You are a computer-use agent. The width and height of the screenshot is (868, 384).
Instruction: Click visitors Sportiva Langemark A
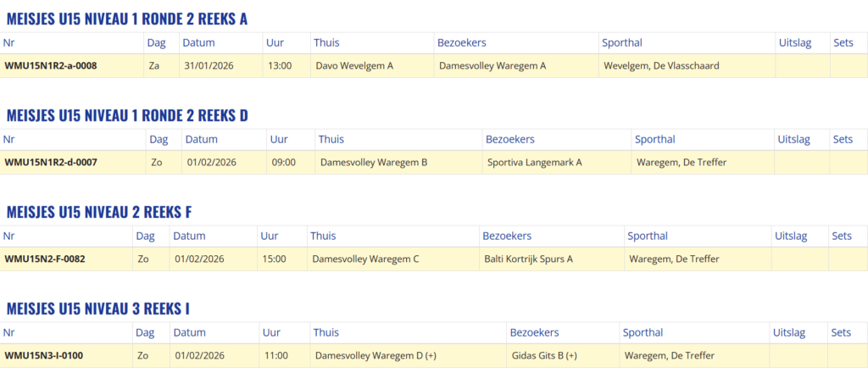pos(534,162)
